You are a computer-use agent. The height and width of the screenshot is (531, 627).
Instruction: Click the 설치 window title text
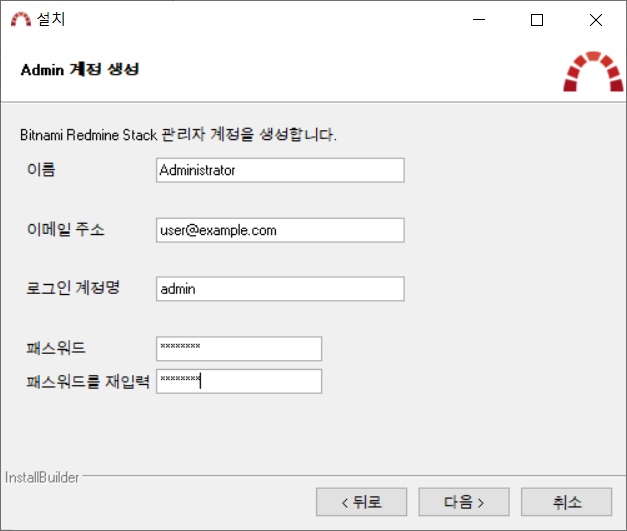51,19
